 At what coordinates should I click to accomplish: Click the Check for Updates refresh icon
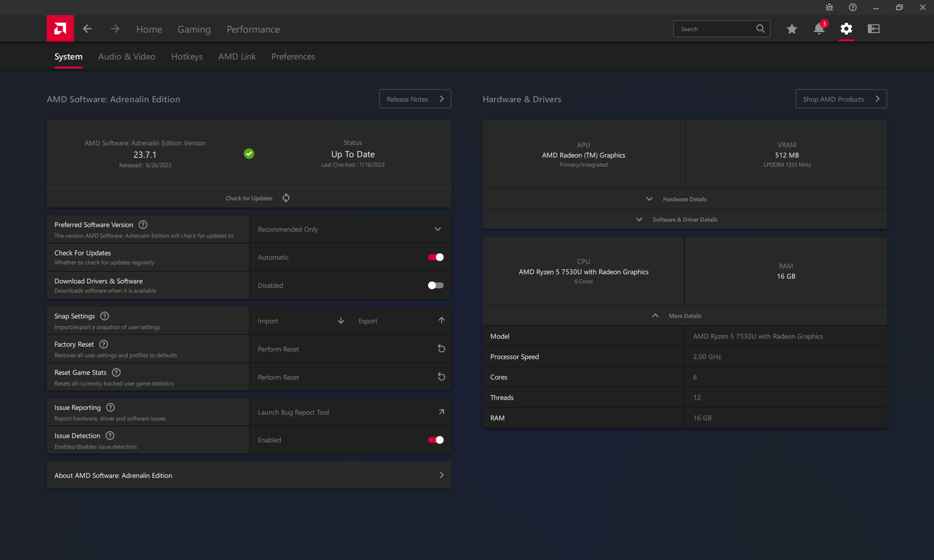tap(286, 198)
